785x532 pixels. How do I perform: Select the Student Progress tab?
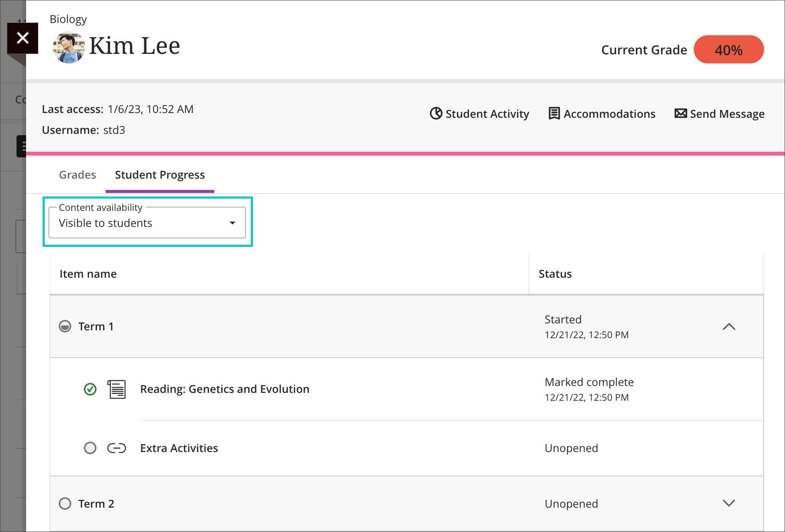point(160,175)
